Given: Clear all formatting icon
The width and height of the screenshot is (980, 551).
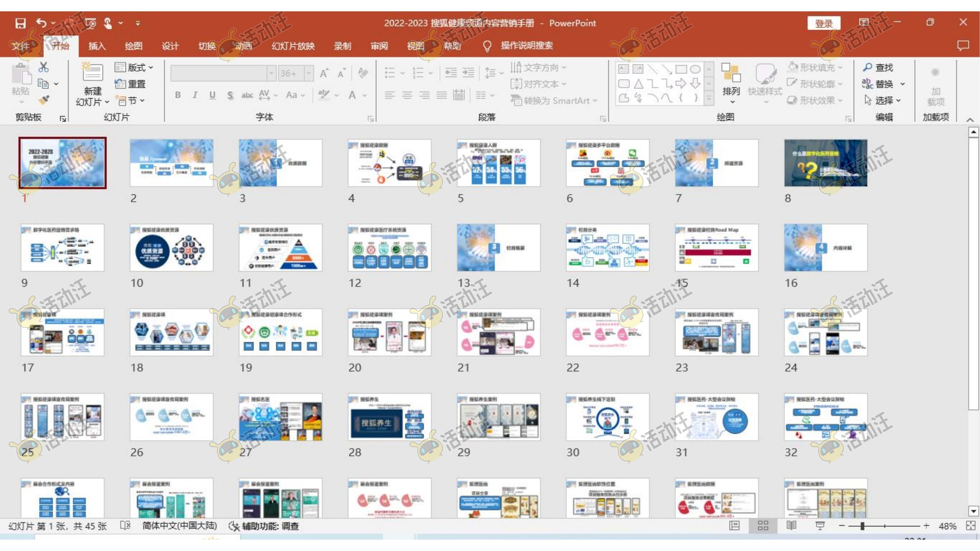Looking at the screenshot, I should [x=363, y=73].
